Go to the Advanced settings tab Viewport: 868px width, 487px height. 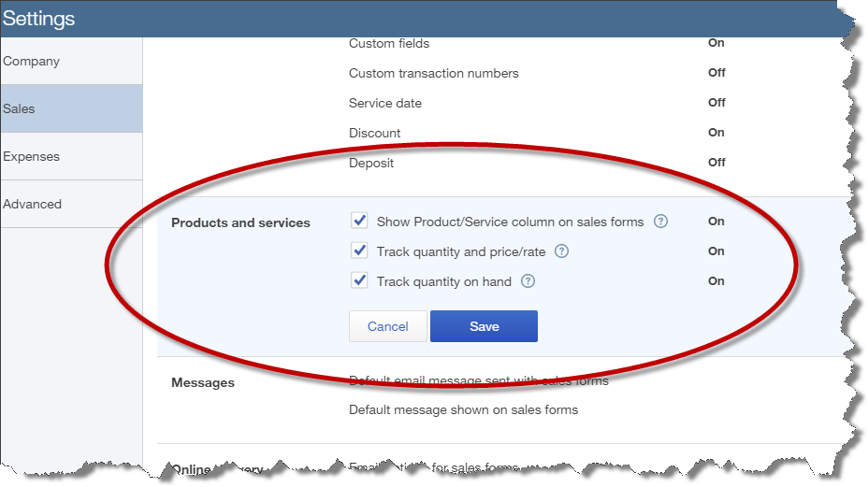(x=33, y=204)
